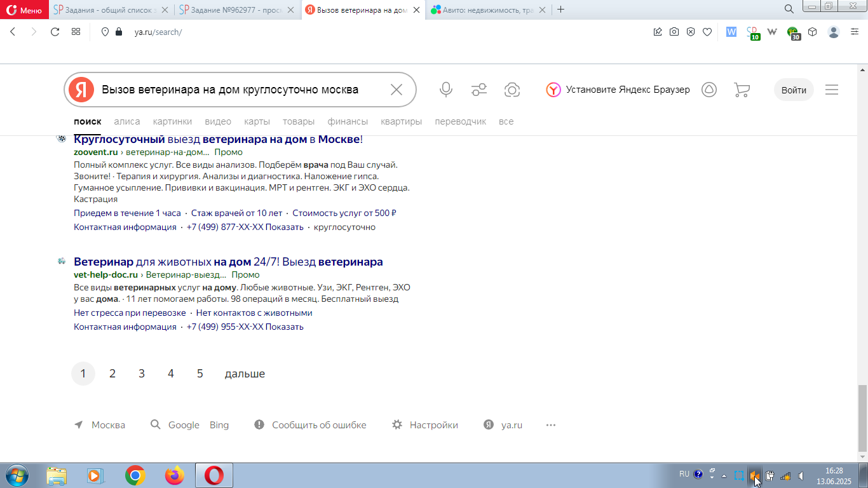Start Yandex voice search with the microphone
868x488 pixels.
click(446, 90)
